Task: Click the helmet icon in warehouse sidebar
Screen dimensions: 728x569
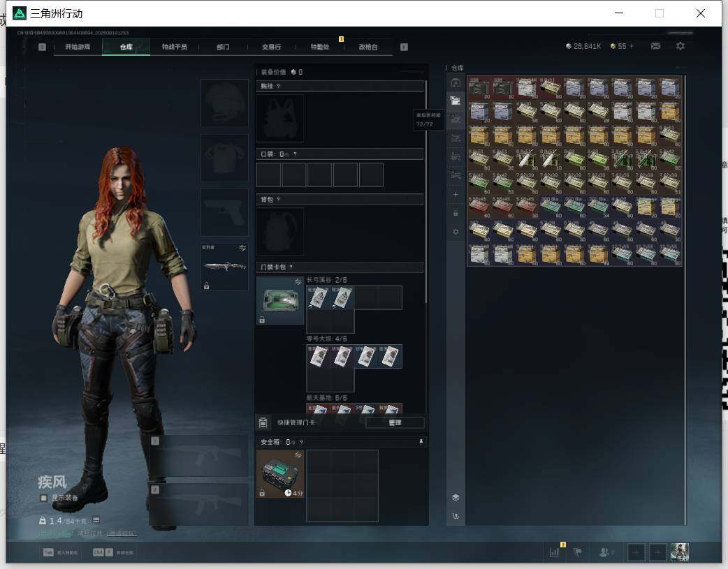Action: 456,83
